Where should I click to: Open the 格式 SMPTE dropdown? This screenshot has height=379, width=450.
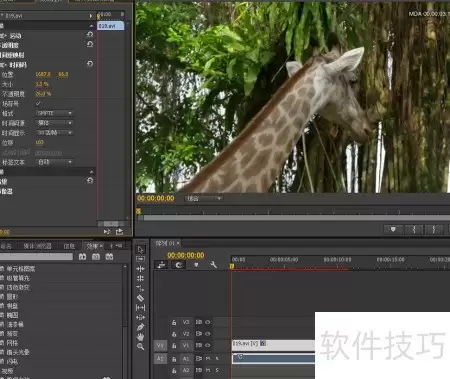[54, 113]
